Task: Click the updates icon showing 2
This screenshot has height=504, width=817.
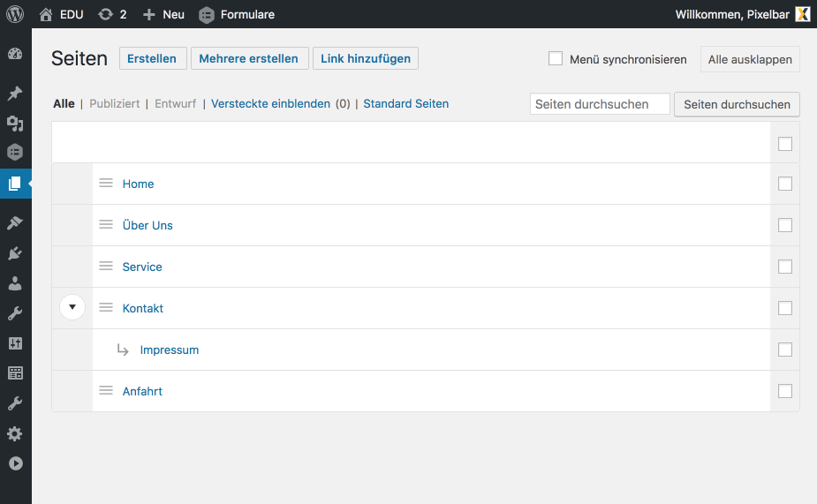Action: tap(112, 14)
